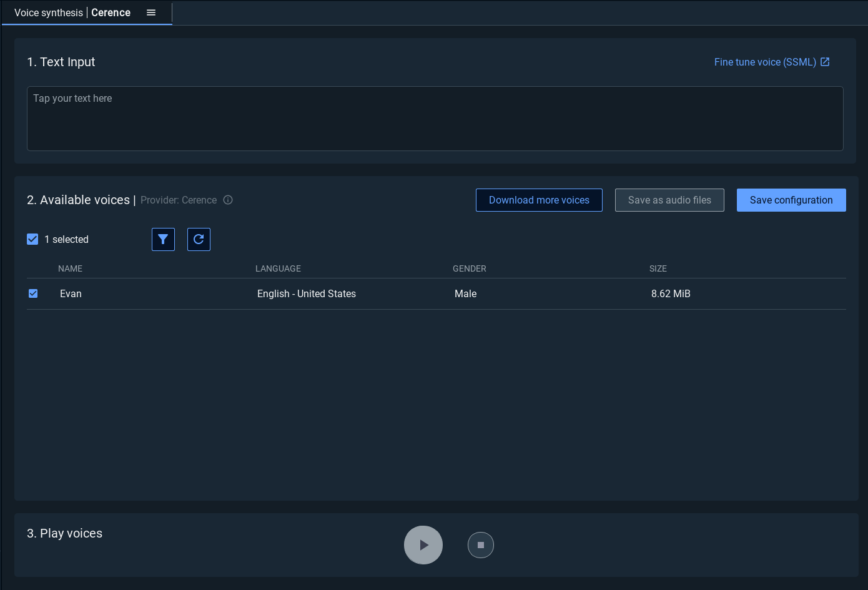Sort by the LANGUAGE column header
The height and width of the screenshot is (590, 868).
[278, 268]
